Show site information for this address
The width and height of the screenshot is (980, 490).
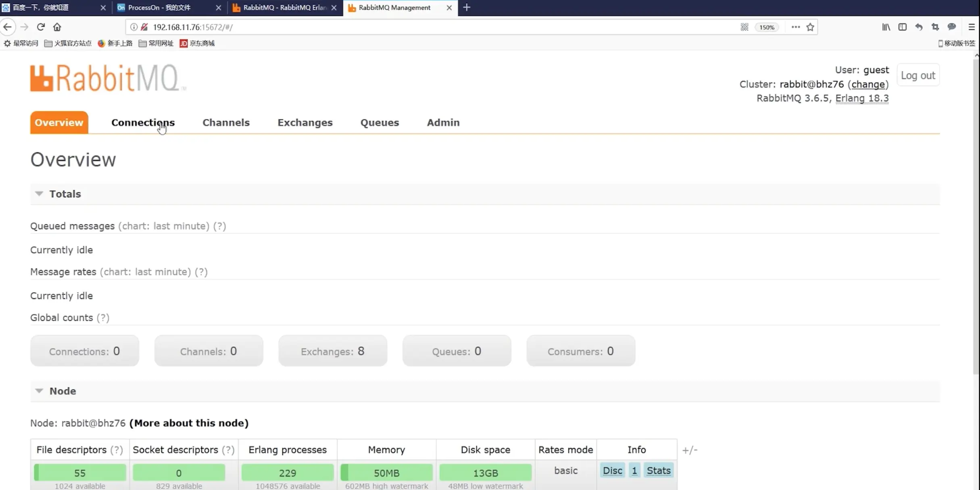coord(133,27)
